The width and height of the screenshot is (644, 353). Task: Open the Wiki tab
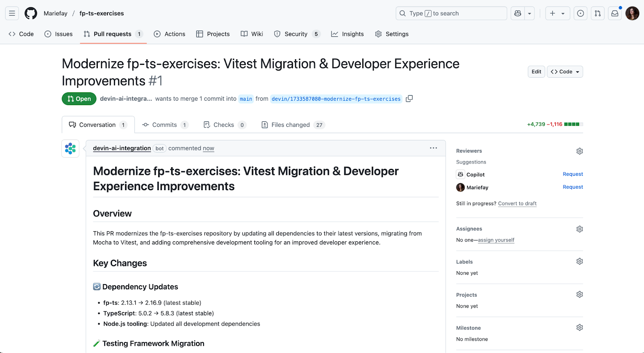[x=252, y=34]
